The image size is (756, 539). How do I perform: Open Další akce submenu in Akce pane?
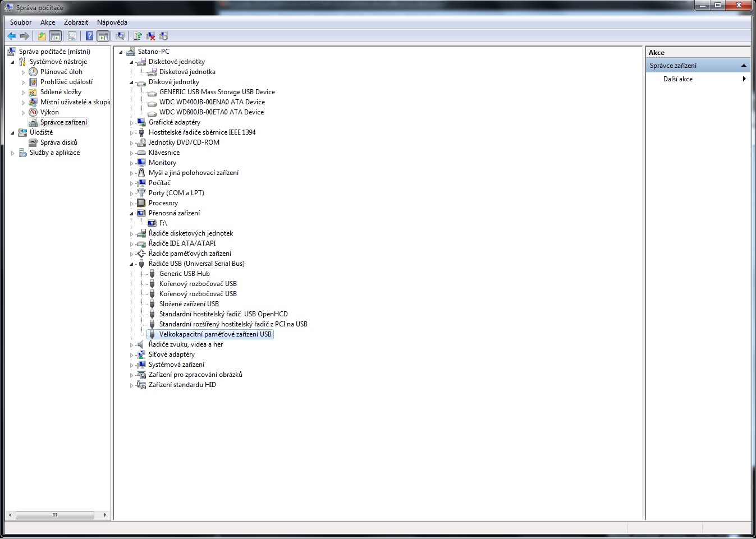click(x=698, y=79)
